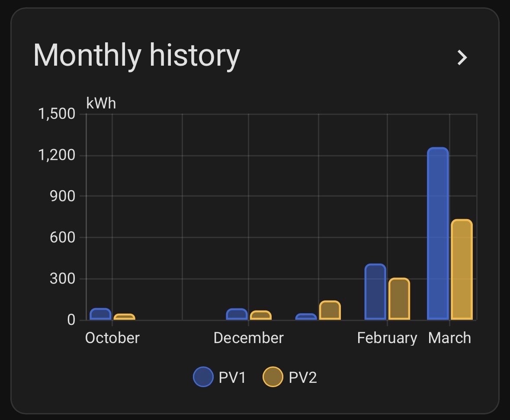This screenshot has height=420, width=510.
Task: Select the yellow PV2 bar for March
Action: [462, 269]
